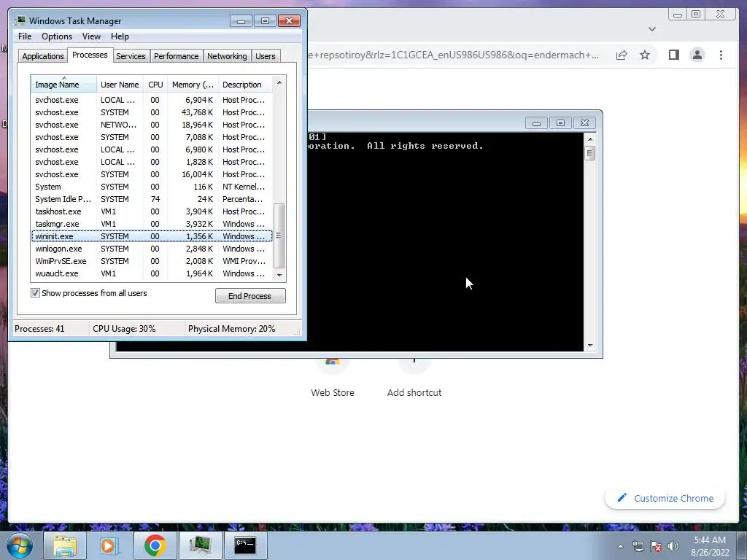Toggle Show processes from all users
747x560 pixels.
[35, 293]
